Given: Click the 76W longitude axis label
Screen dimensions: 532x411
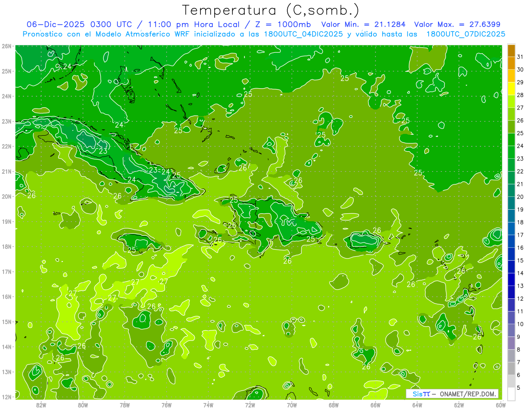Looking at the screenshot, I should pos(167,405).
